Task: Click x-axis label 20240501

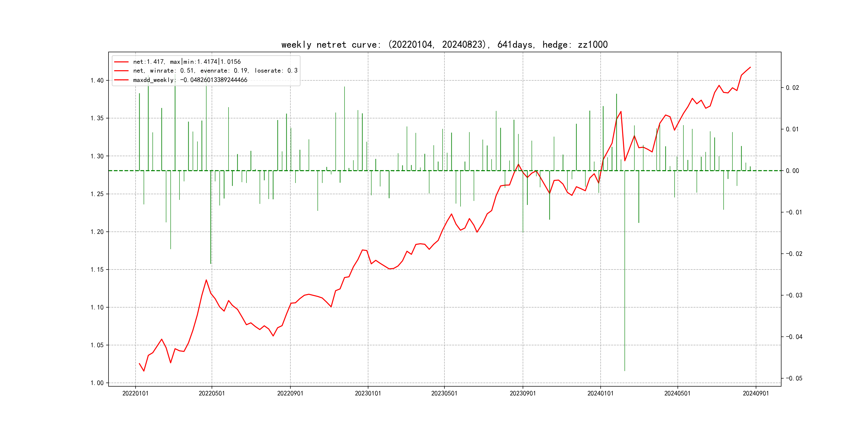Action: pos(677,393)
